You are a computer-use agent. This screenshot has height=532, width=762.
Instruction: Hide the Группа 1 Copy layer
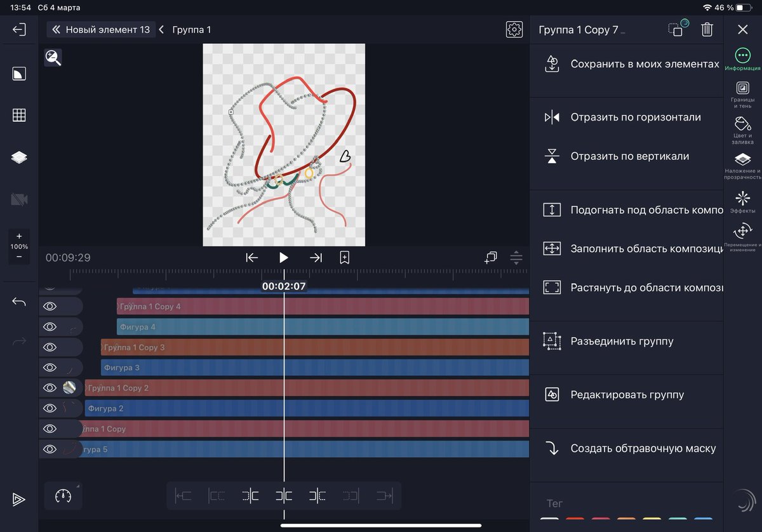pyautogui.click(x=50, y=429)
